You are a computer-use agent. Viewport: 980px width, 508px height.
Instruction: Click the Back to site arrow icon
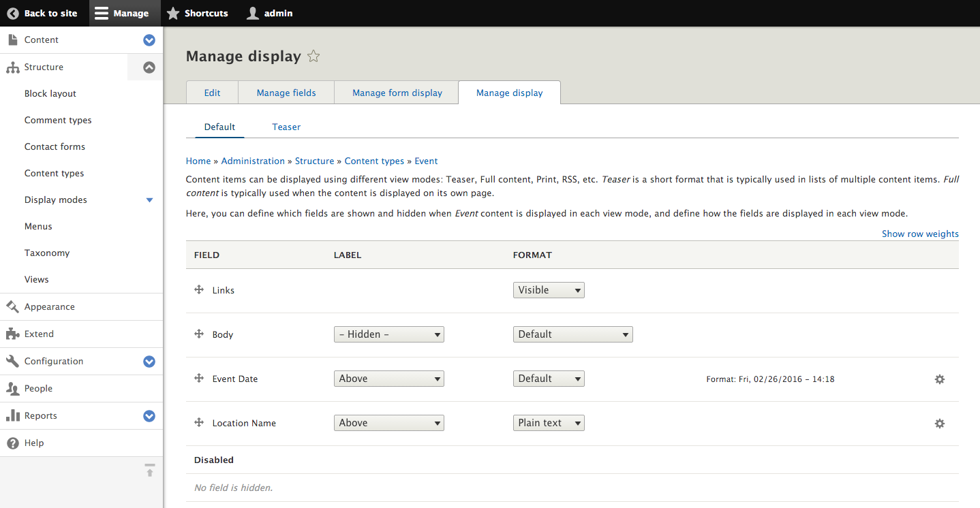pyautogui.click(x=12, y=13)
